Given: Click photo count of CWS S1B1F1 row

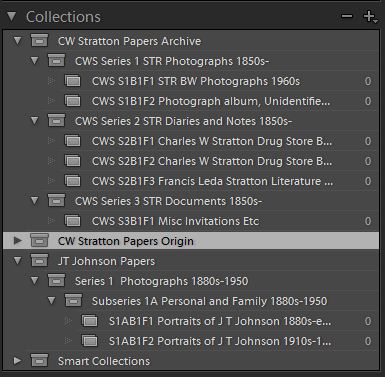Looking at the screenshot, I should pos(368,81).
